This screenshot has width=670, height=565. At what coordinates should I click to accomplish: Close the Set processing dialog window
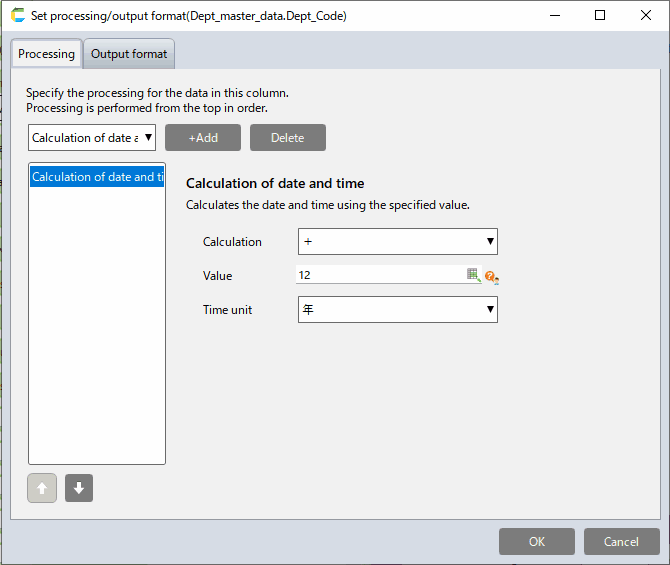click(645, 16)
